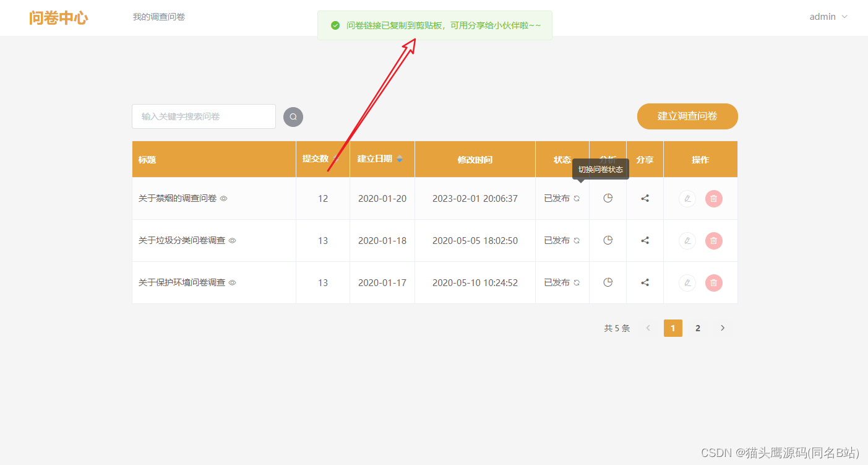Delete the 关于禁烟的调查问卷 survey
The image size is (868, 465).
click(x=714, y=199)
